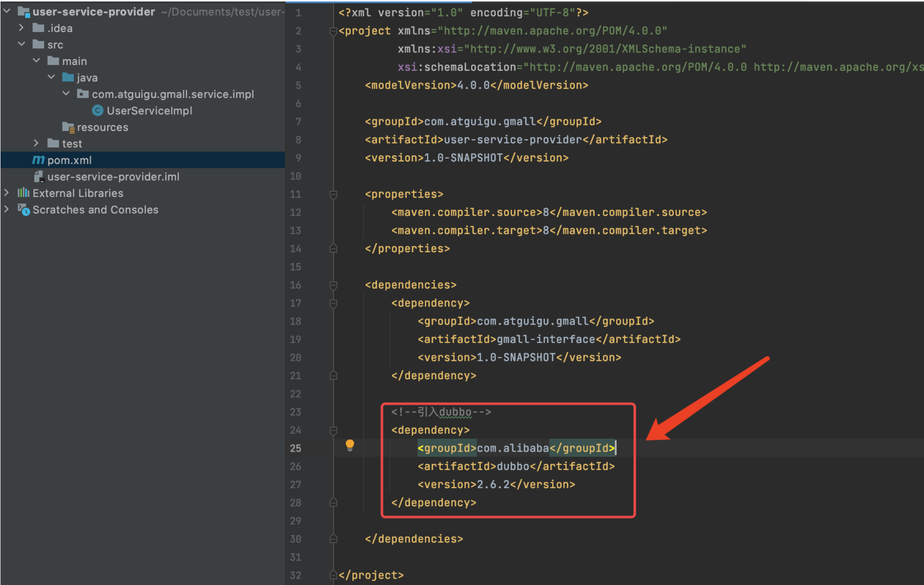
Task: Select user-service-provider.iml file
Action: coord(113,177)
